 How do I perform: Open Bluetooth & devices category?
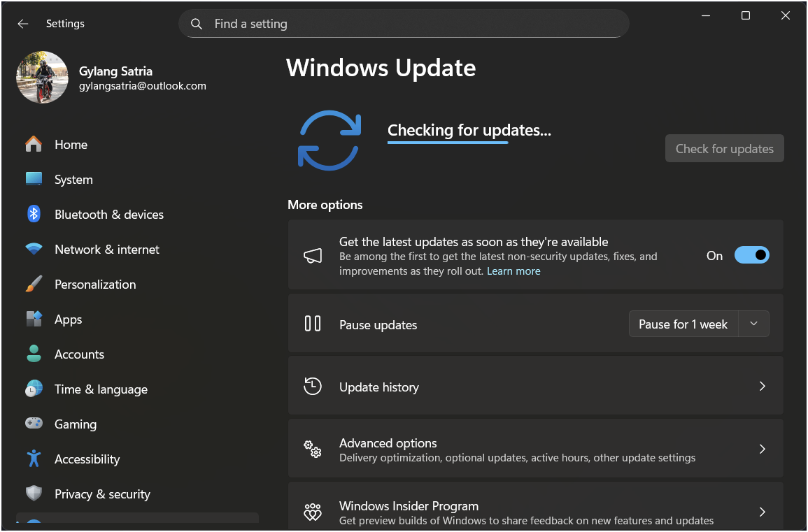pyautogui.click(x=138, y=214)
